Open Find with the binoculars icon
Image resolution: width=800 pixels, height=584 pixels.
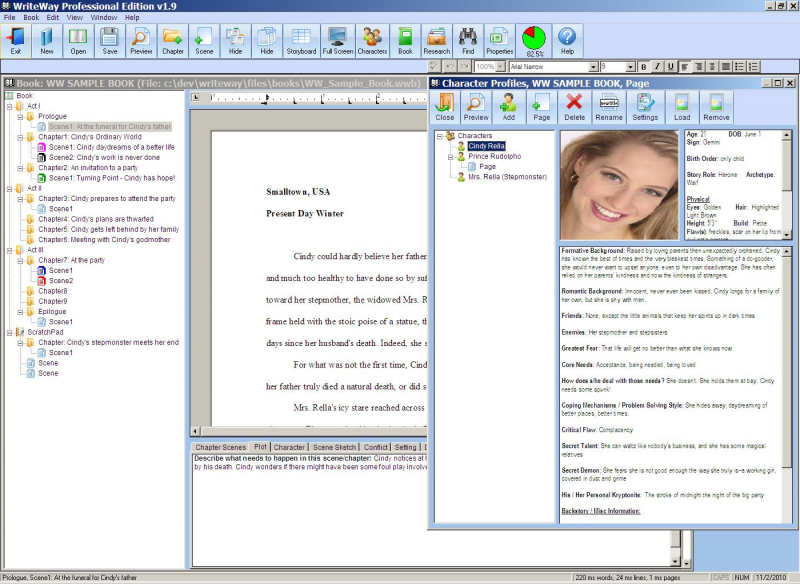pyautogui.click(x=468, y=40)
